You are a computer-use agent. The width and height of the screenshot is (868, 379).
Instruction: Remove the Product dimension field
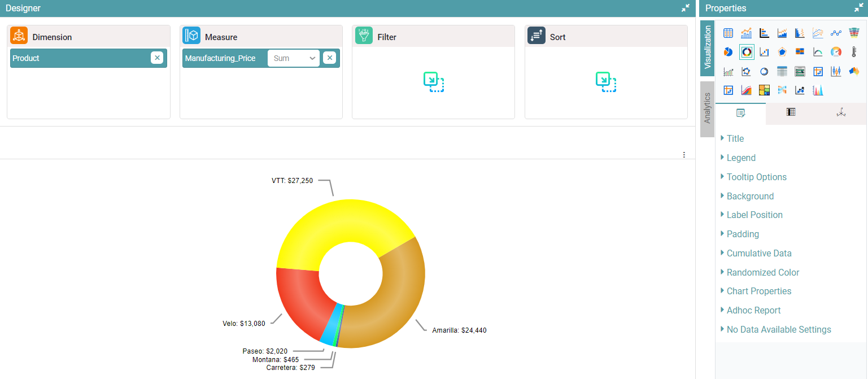(157, 58)
